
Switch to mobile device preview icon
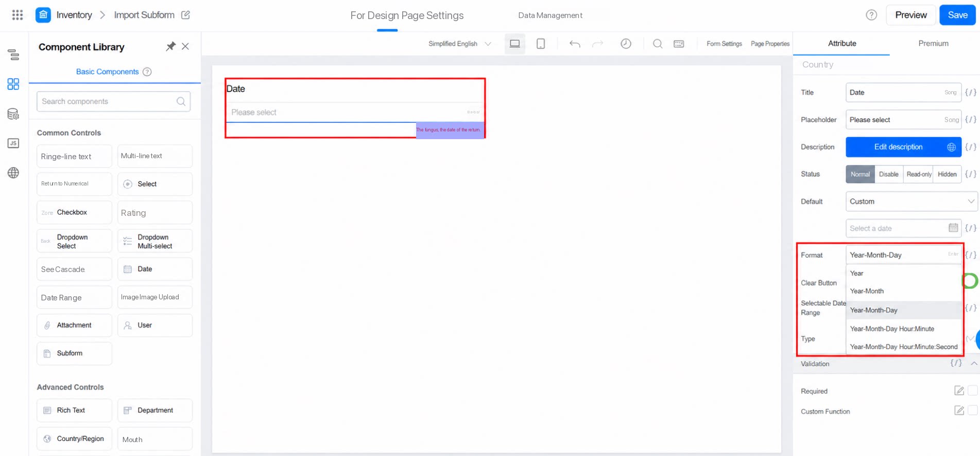click(x=541, y=44)
